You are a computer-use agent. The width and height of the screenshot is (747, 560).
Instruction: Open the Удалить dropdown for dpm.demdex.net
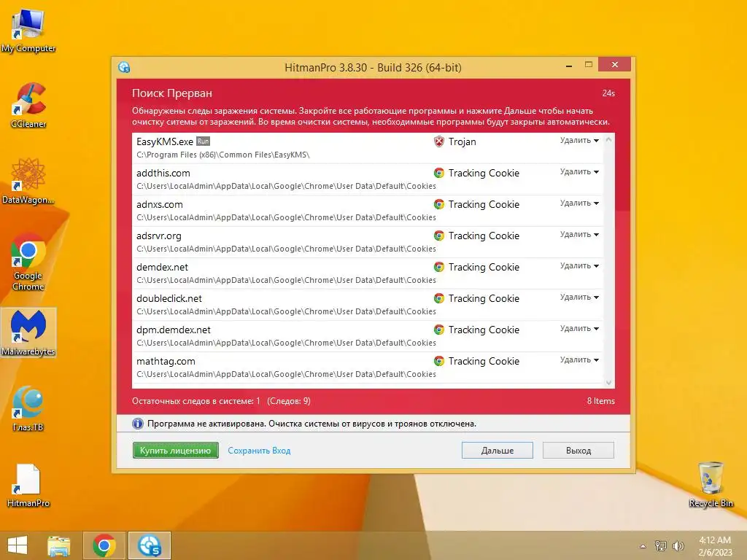579,329
